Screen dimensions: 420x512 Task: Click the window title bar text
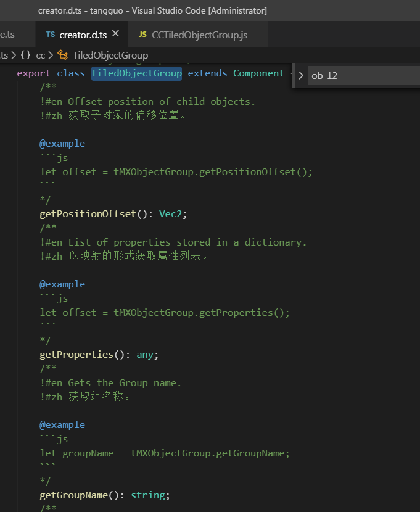[x=152, y=10]
